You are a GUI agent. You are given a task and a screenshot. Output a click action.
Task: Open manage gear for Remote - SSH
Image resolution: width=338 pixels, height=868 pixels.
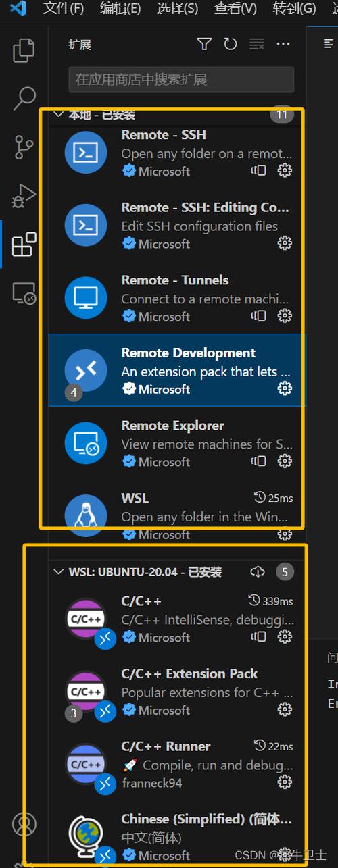(285, 171)
